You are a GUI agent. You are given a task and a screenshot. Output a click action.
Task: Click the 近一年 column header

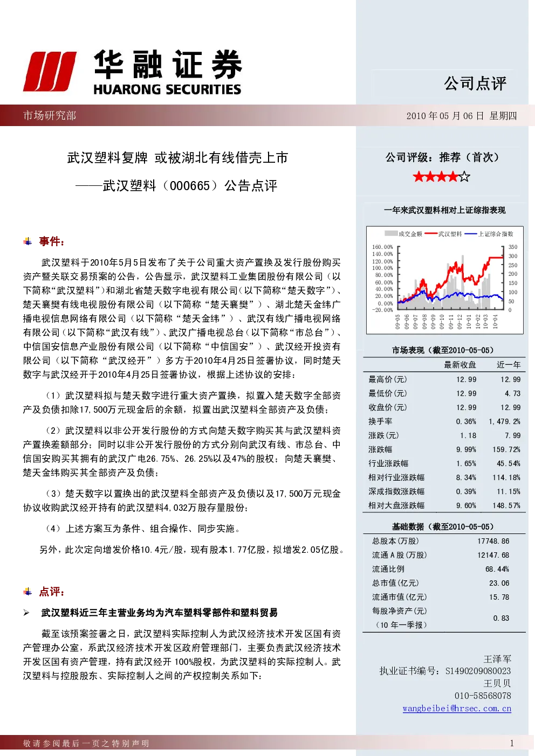tap(509, 365)
